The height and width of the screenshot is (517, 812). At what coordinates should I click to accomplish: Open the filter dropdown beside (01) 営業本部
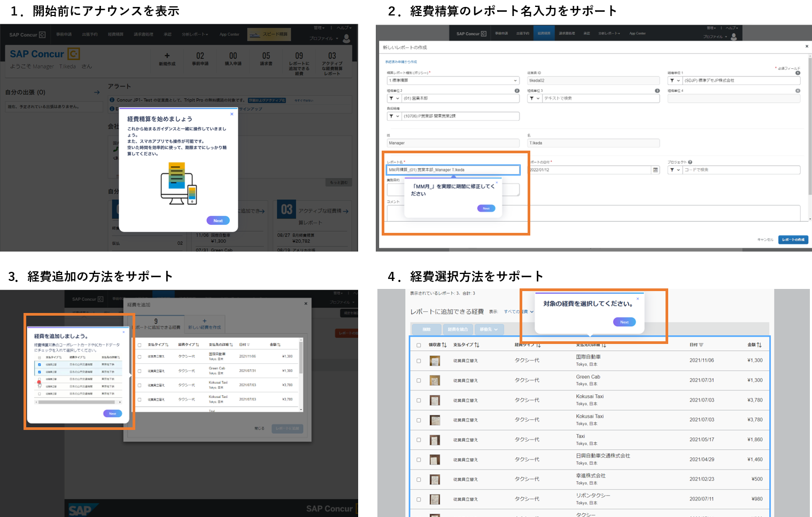(x=394, y=98)
